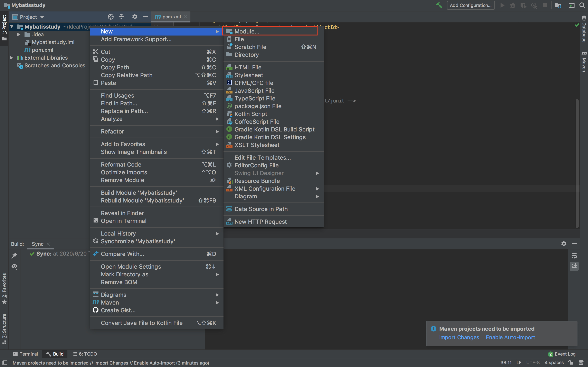Toggle the eye view options in Build panel

coord(14,267)
